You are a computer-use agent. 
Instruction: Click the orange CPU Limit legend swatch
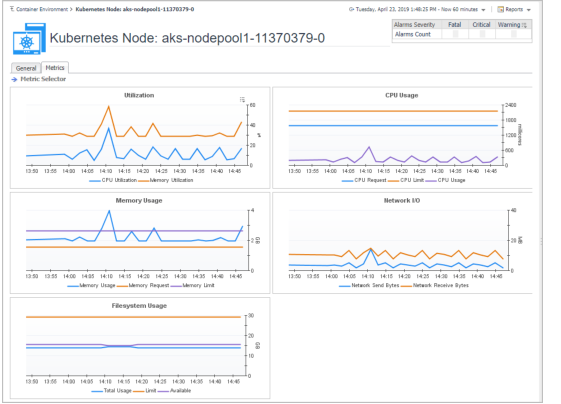[x=393, y=181]
